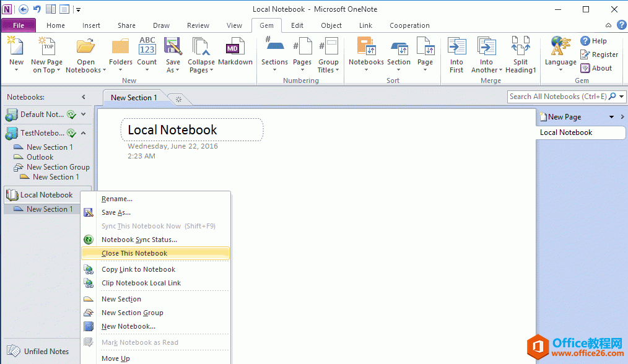Open the New Page dropdown in the right pane
This screenshot has width=628, height=364.
(612, 116)
